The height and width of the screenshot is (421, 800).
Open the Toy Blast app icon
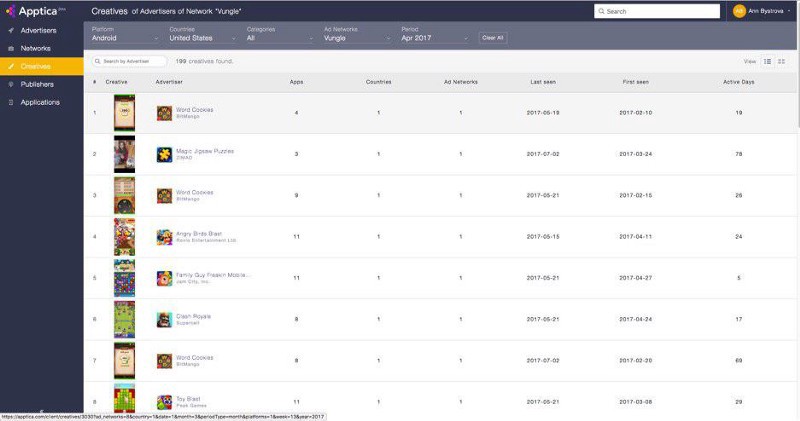(164, 402)
